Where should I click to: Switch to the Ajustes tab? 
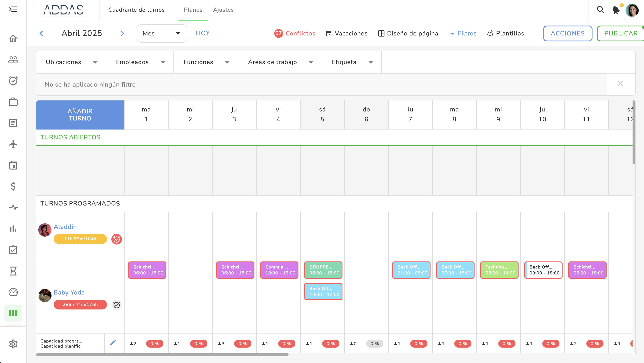coord(223,10)
